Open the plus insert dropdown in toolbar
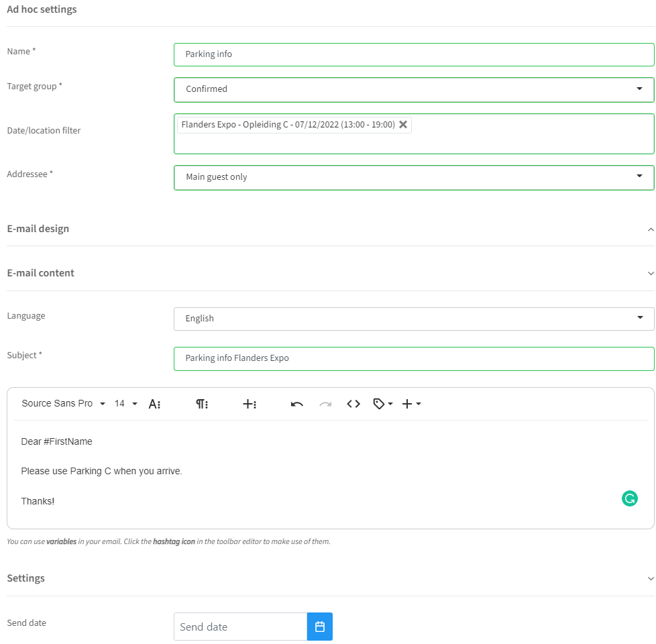The height and width of the screenshot is (644, 656). pos(411,405)
